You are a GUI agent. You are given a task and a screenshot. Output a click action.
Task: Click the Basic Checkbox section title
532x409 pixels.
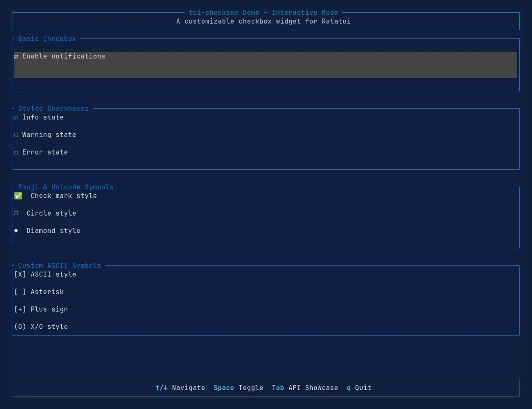coord(47,38)
